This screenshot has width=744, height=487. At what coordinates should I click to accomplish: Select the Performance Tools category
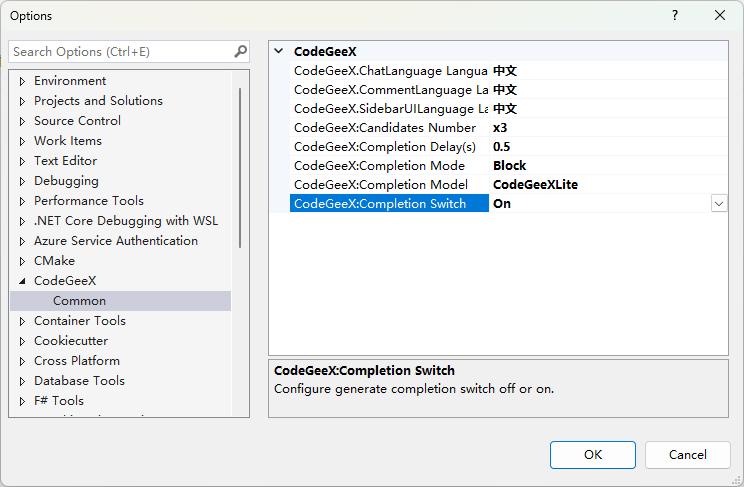point(89,201)
